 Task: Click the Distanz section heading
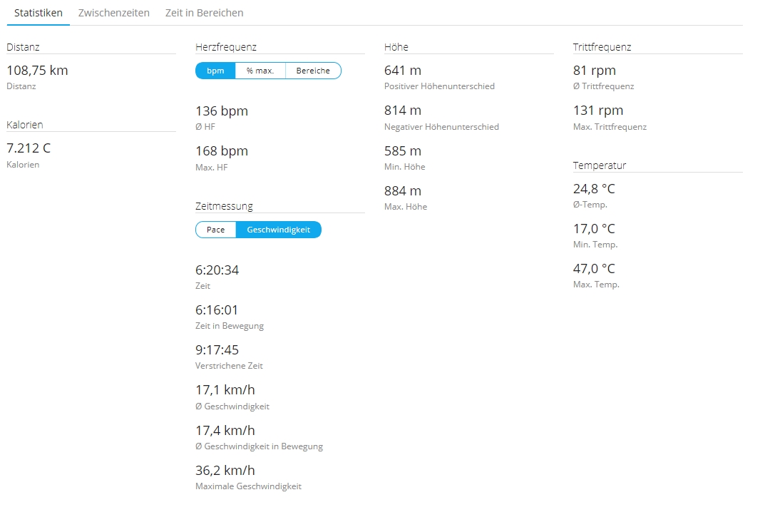(23, 47)
